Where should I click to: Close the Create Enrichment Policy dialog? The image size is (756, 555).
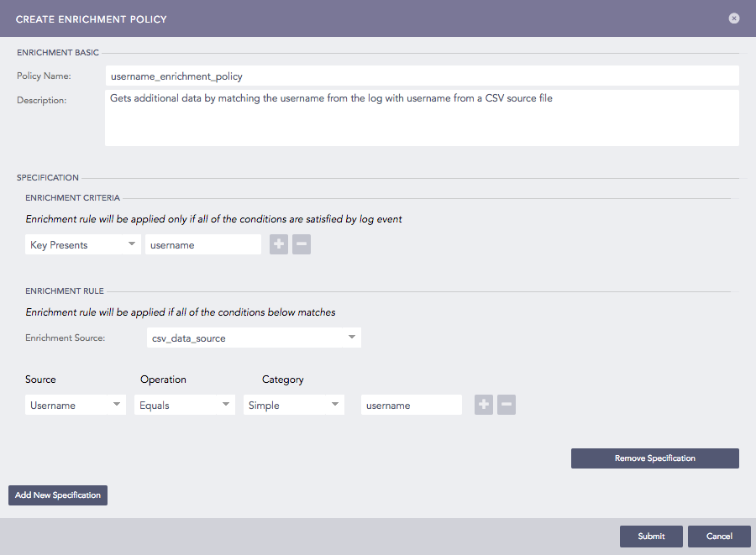[733, 18]
